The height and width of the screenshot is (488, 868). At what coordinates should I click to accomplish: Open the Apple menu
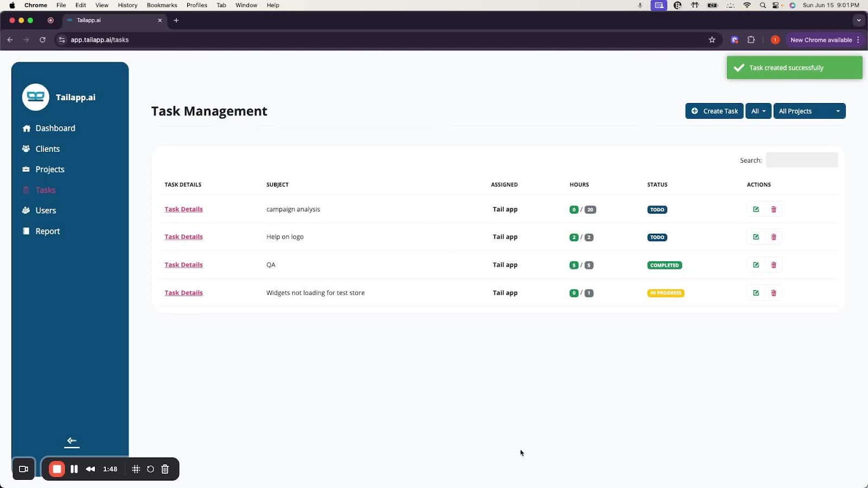pyautogui.click(x=12, y=5)
